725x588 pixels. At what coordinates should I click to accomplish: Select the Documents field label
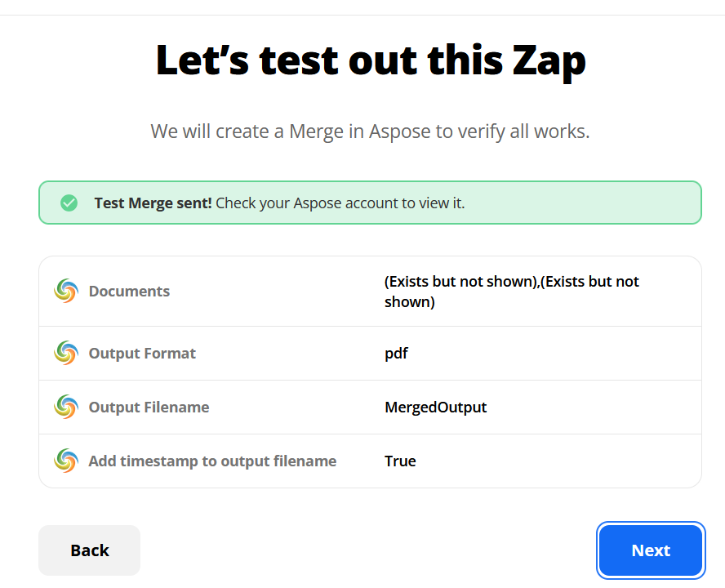pos(129,292)
